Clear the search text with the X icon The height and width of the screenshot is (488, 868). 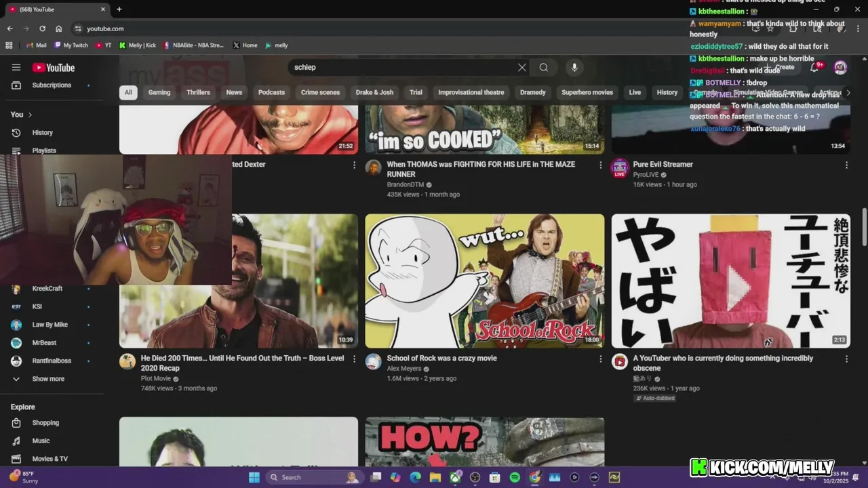tap(521, 67)
